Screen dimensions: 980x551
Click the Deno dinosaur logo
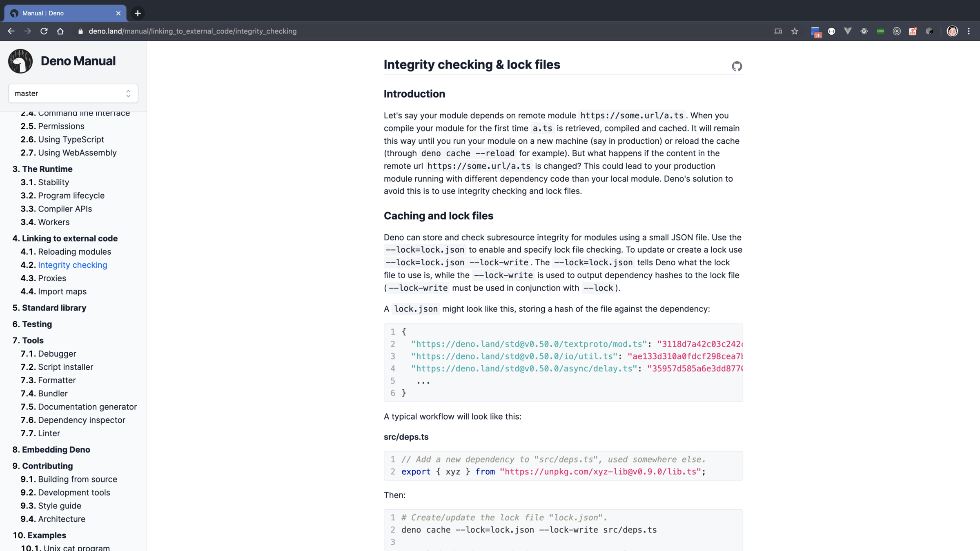(20, 61)
